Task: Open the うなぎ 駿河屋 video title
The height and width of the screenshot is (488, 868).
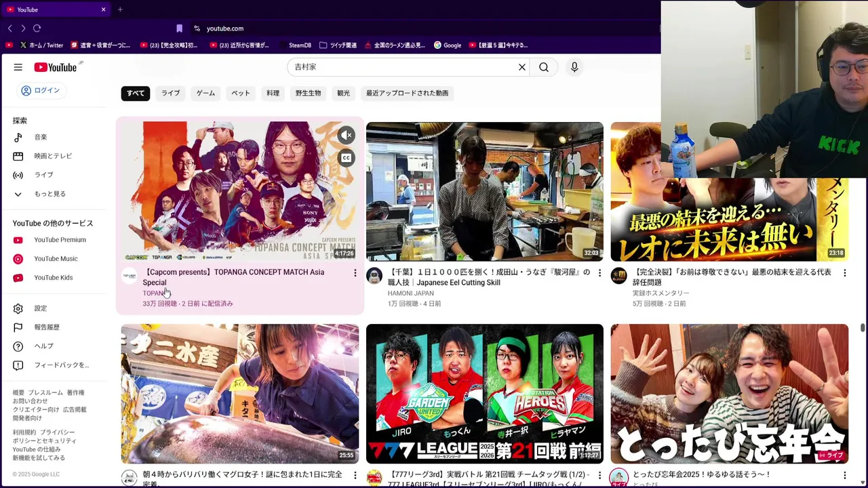Action: pos(489,277)
